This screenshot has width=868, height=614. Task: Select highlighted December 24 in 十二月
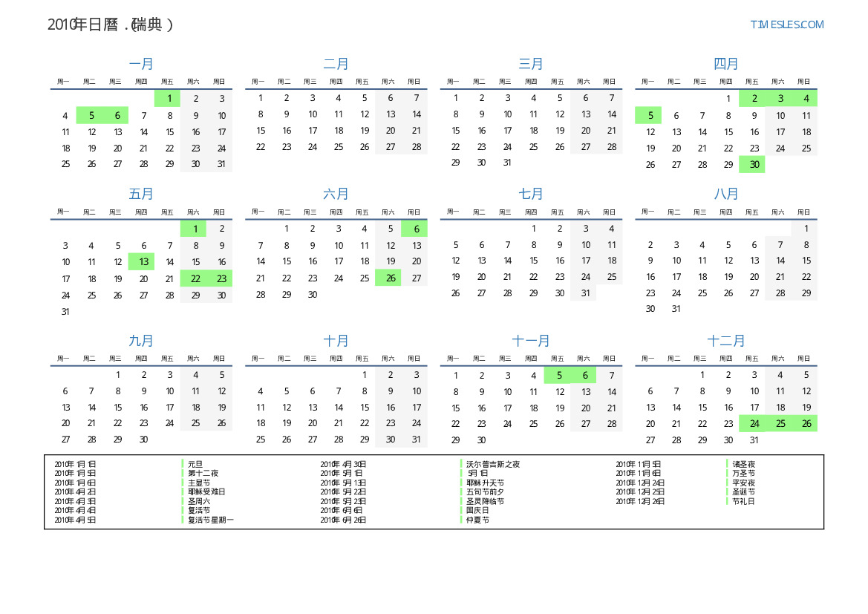point(754,424)
